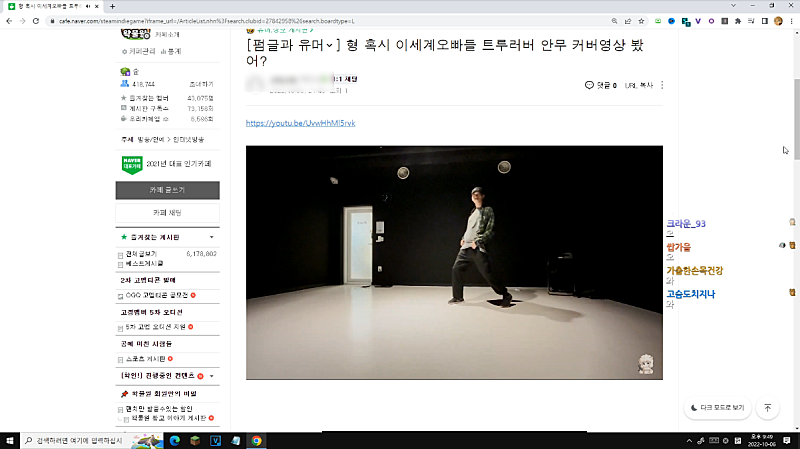
Task: Open OGQ 고멤티콘 공모전 board
Action: click(157, 295)
